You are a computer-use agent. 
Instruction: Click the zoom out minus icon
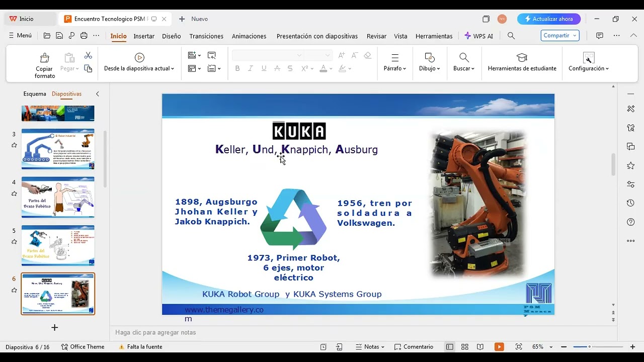[565, 347]
